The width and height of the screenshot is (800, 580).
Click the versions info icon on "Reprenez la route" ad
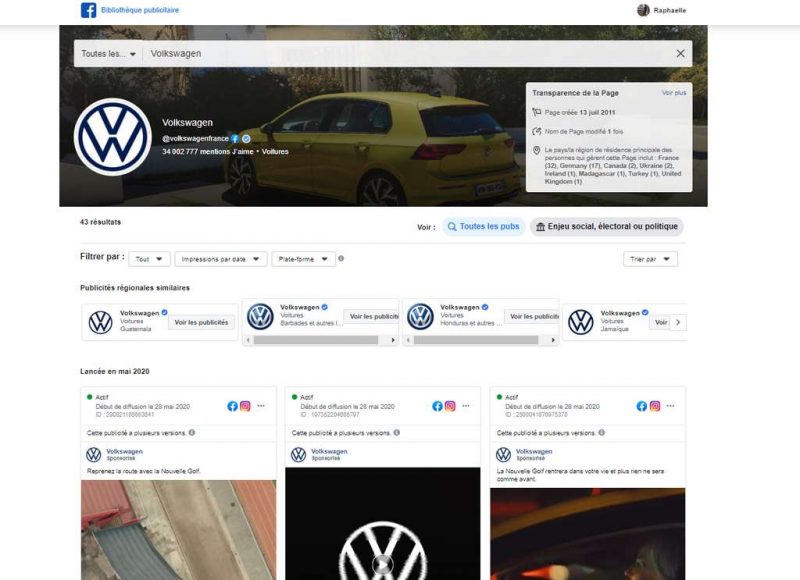[192, 433]
